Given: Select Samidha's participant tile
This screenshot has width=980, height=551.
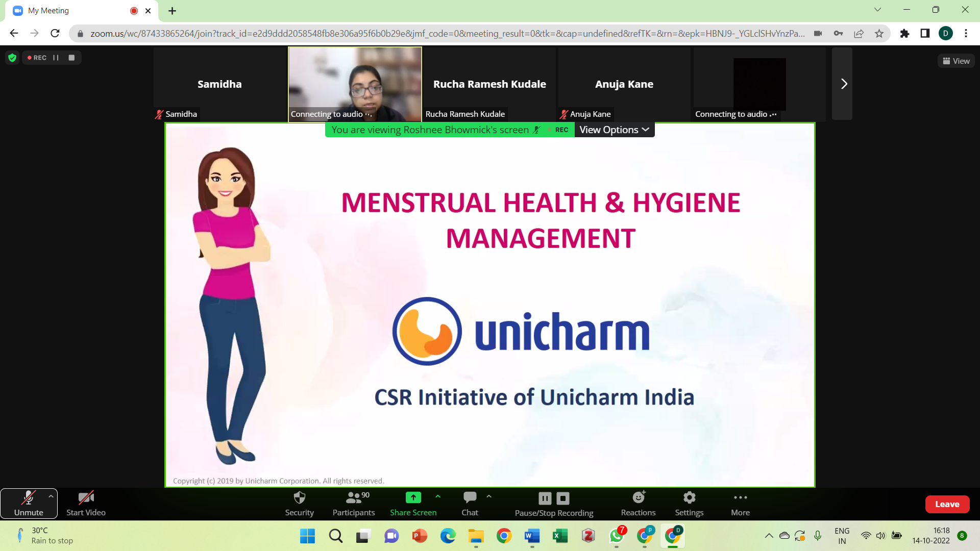Looking at the screenshot, I should click(x=219, y=84).
